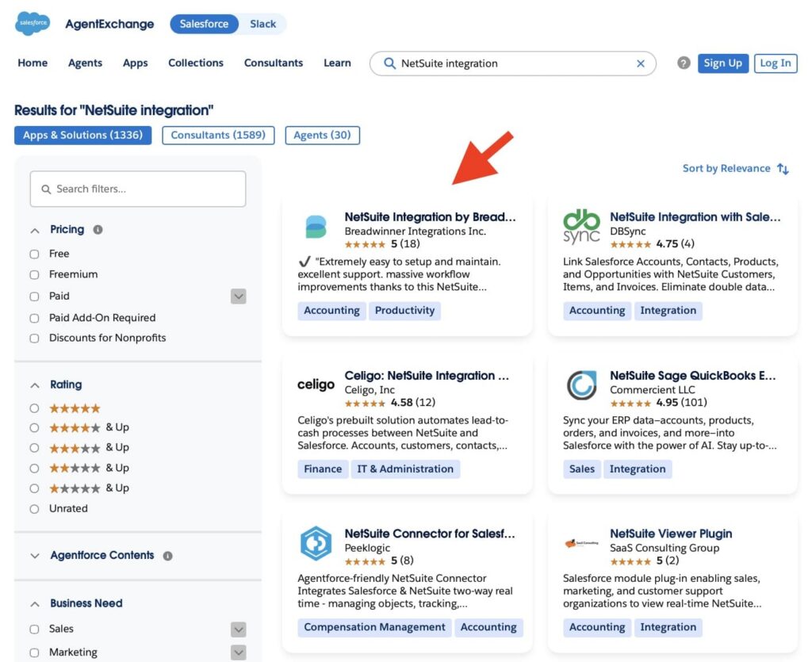Open the Collections menu
The width and height of the screenshot is (812, 662).
click(x=196, y=63)
